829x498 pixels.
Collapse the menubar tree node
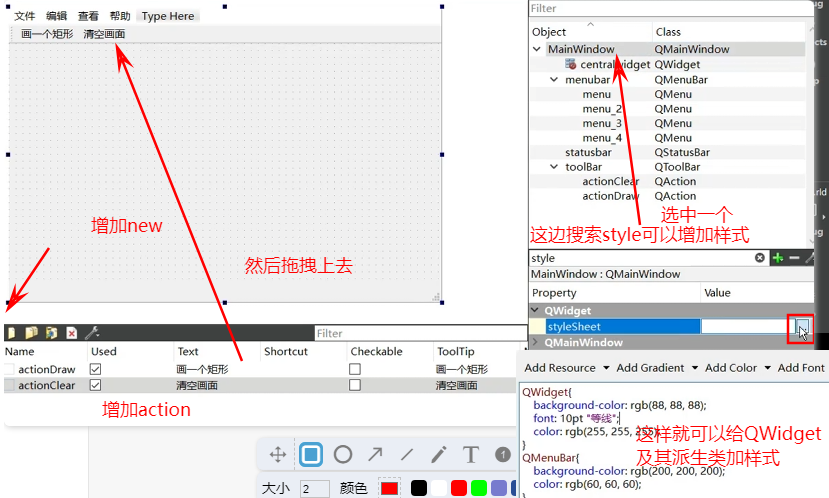pyautogui.click(x=555, y=79)
